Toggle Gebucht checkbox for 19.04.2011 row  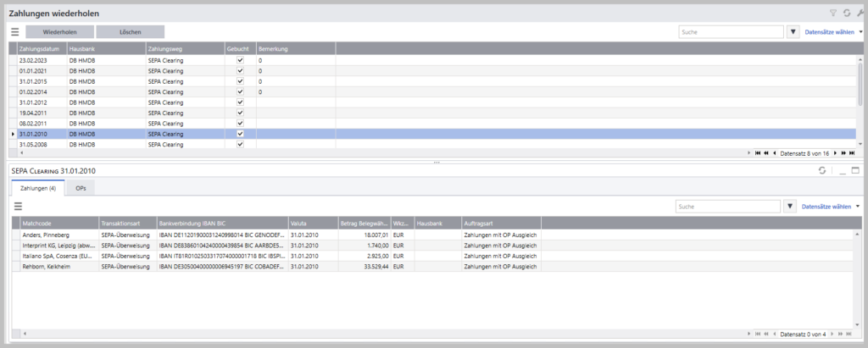pos(240,113)
